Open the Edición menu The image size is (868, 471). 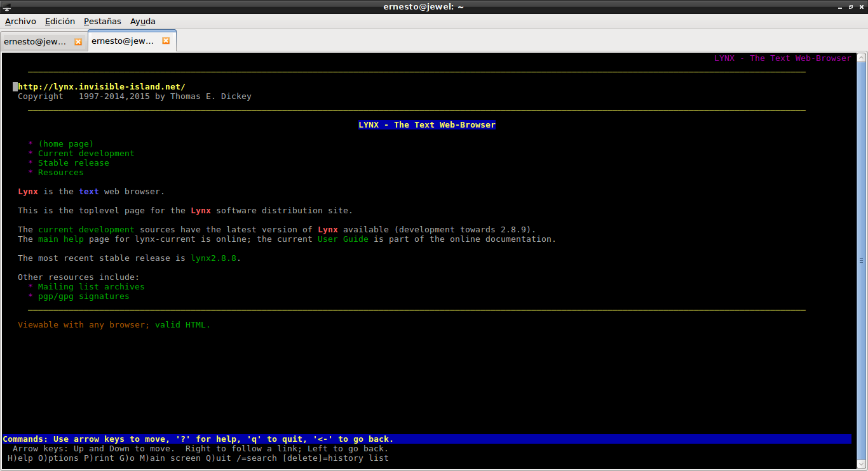pyautogui.click(x=60, y=21)
